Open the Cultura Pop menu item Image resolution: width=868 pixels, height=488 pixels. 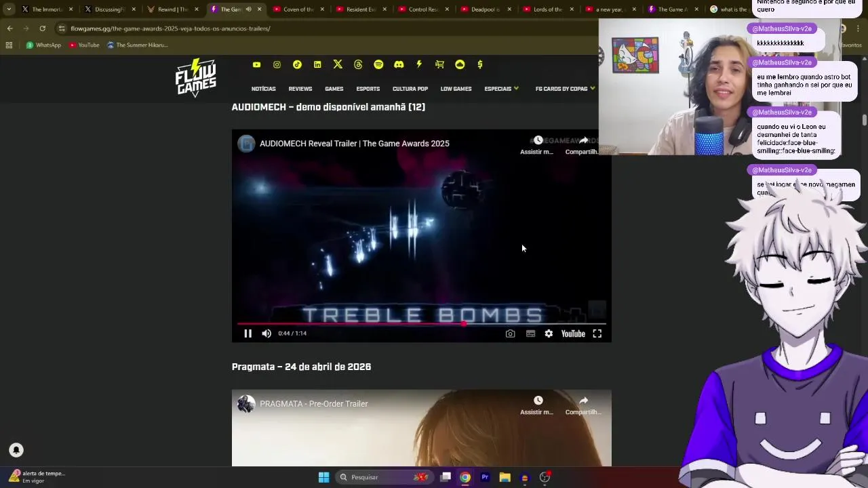(410, 89)
